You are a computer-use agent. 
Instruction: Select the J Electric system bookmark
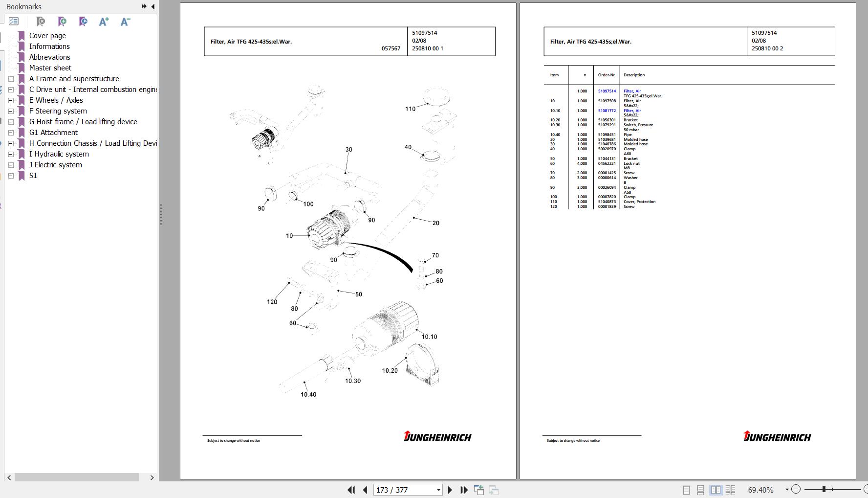56,165
